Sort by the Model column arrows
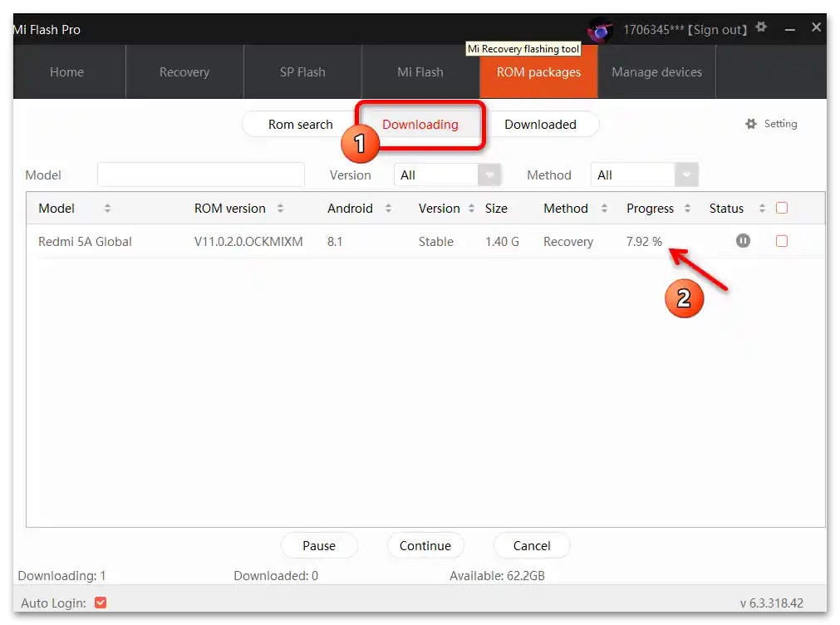This screenshot has height=625, width=840. point(108,209)
